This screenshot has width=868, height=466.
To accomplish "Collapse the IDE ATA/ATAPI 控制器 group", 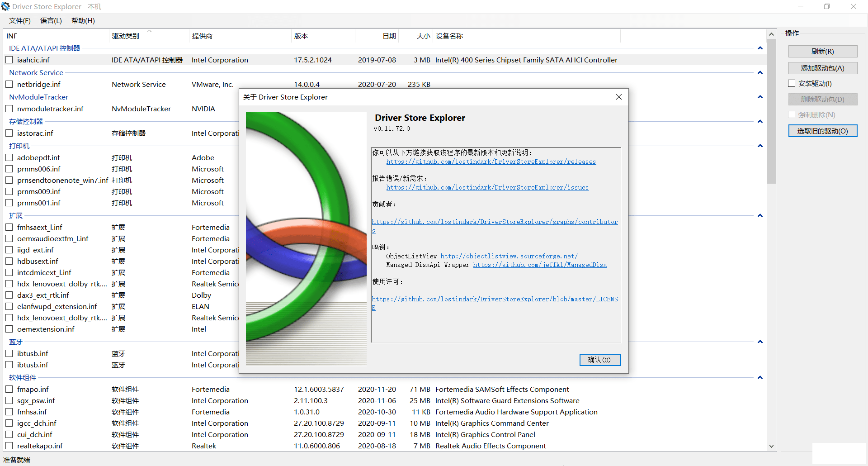I will [x=760, y=48].
